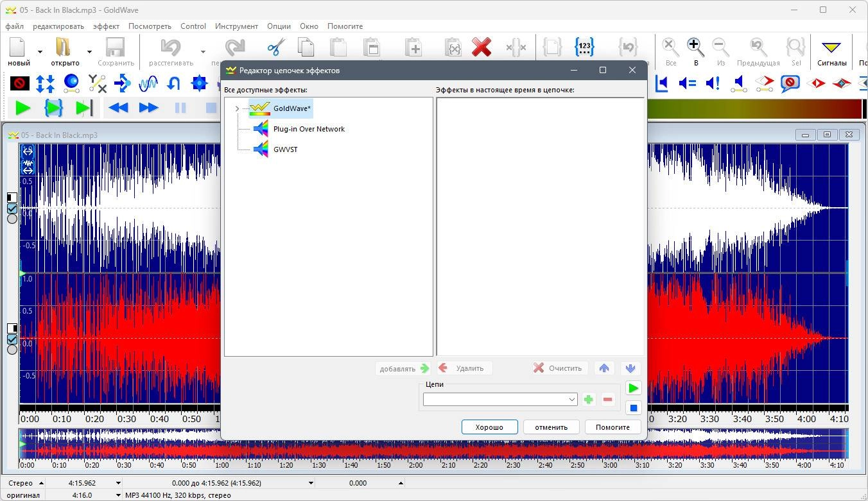Screen dimensions: 868x501
Task: Click the 'открыто' open folder icon
Action: click(64, 47)
